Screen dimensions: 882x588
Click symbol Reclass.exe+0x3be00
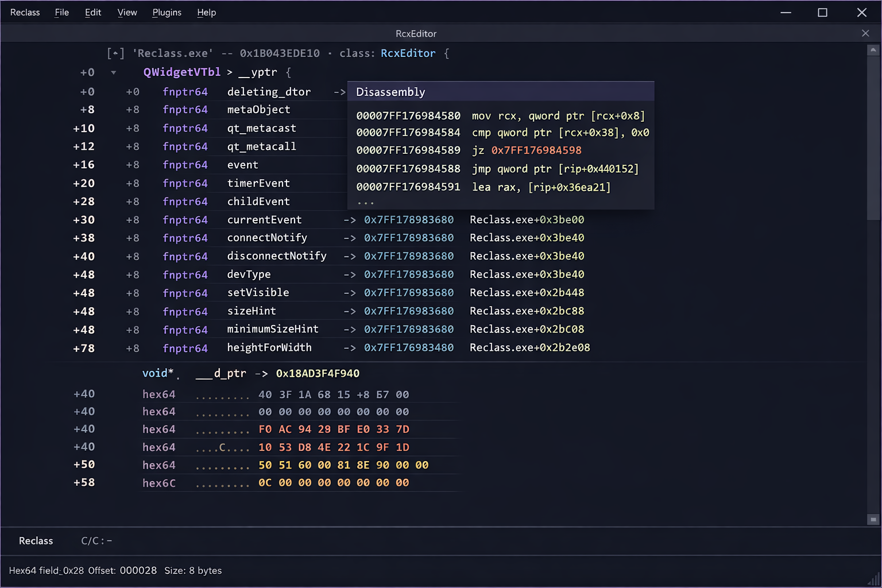527,220
